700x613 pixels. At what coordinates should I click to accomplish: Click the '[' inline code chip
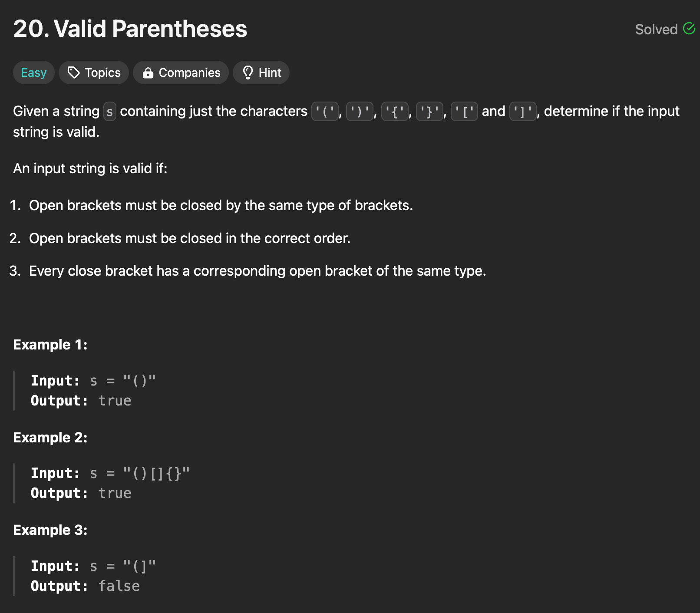pyautogui.click(x=465, y=112)
